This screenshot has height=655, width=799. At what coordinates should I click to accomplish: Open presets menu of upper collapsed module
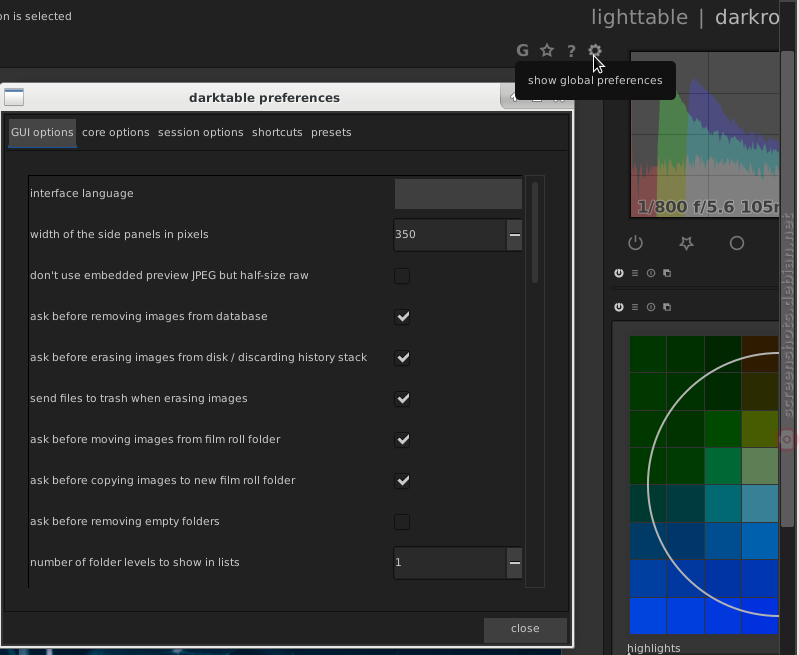point(635,273)
